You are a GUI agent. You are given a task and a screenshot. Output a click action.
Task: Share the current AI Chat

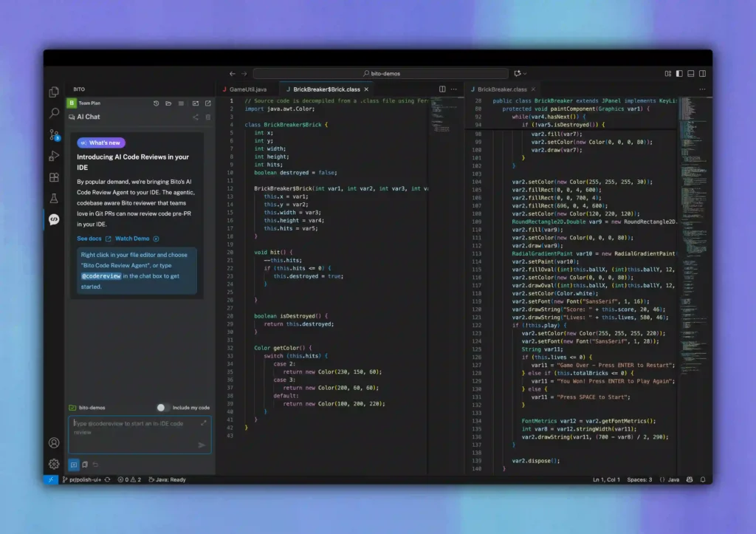pos(196,117)
